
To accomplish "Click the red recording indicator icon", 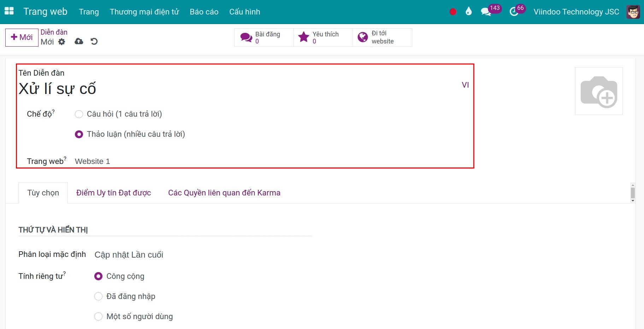I will [x=453, y=12].
